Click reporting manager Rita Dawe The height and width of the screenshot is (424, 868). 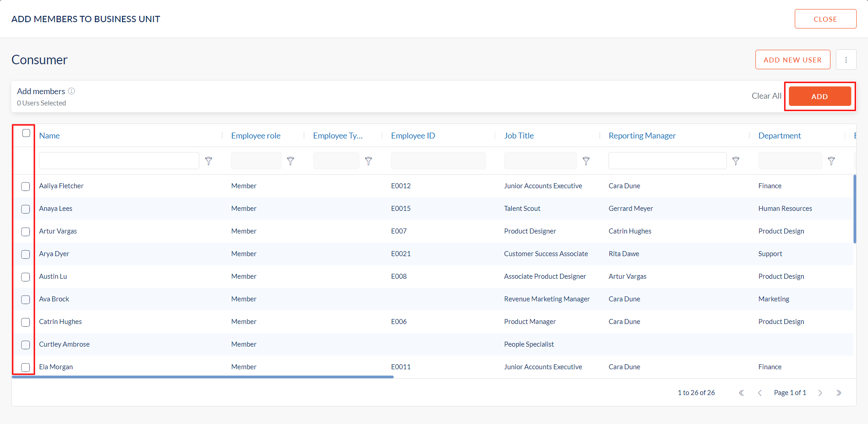coord(624,254)
